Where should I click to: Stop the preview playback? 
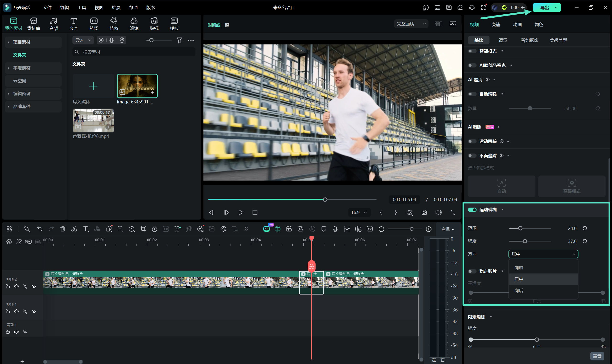pyautogui.click(x=255, y=212)
